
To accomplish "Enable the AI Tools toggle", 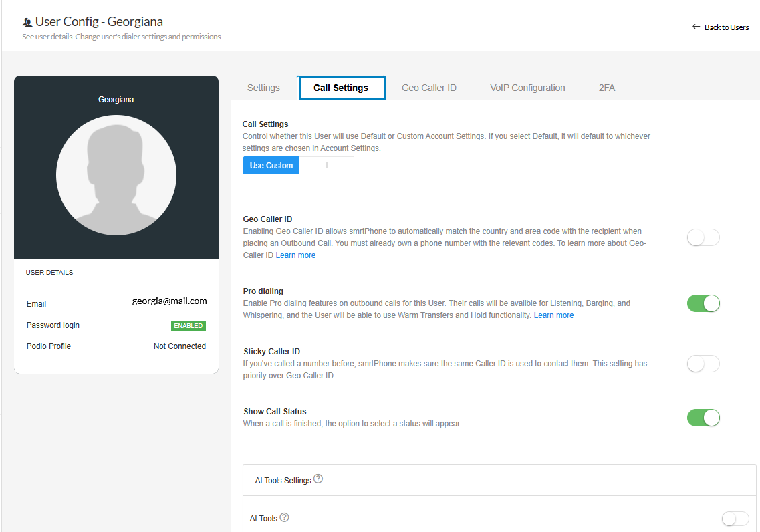I will click(735, 519).
